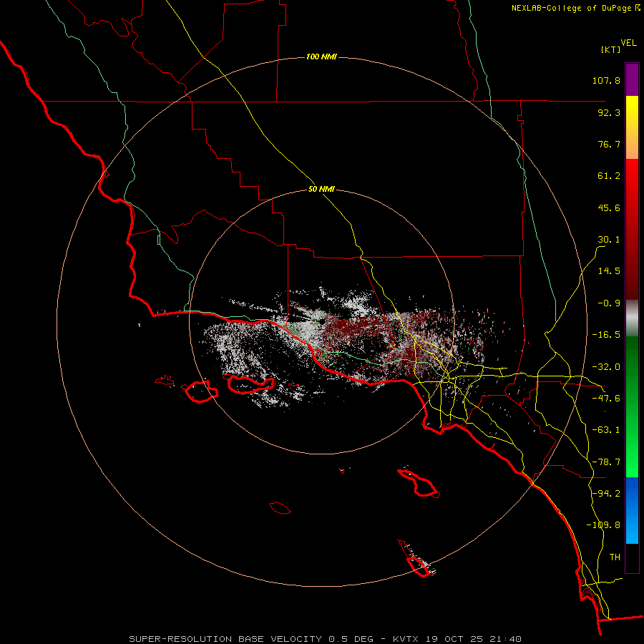Click the VEL legend title
The image size is (644, 644).
(x=628, y=43)
